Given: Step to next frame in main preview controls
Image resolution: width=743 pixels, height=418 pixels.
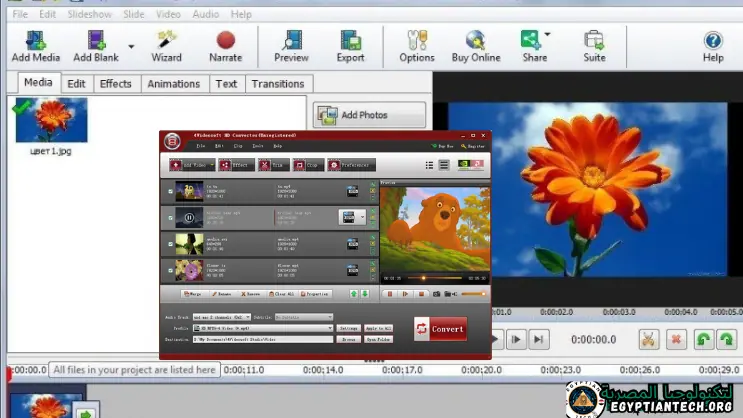Looking at the screenshot, I should coord(516,339).
